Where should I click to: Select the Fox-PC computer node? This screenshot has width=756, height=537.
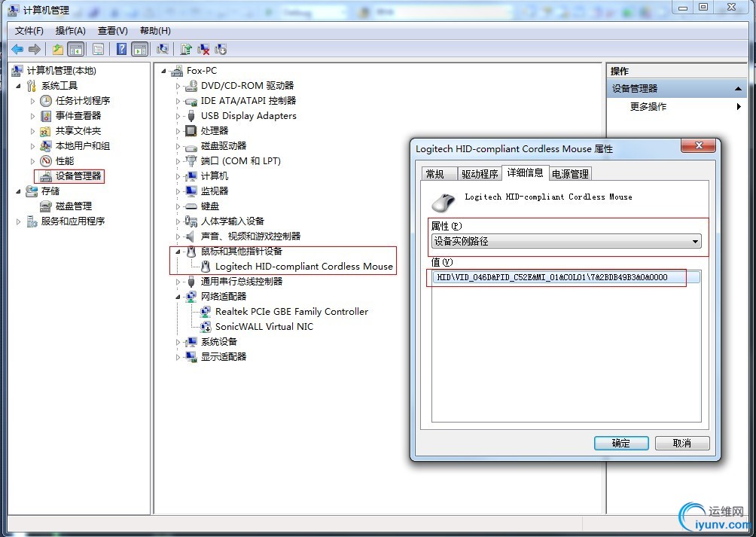tap(202, 70)
